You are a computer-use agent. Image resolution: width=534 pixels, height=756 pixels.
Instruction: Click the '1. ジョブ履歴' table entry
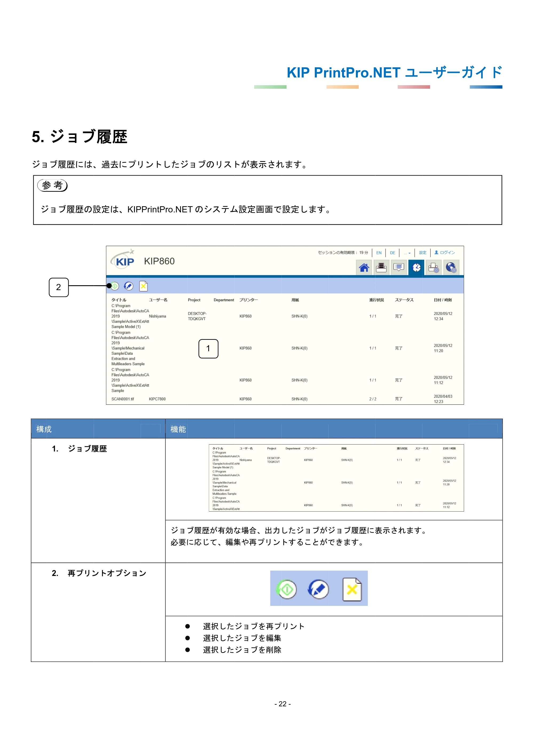point(79,449)
